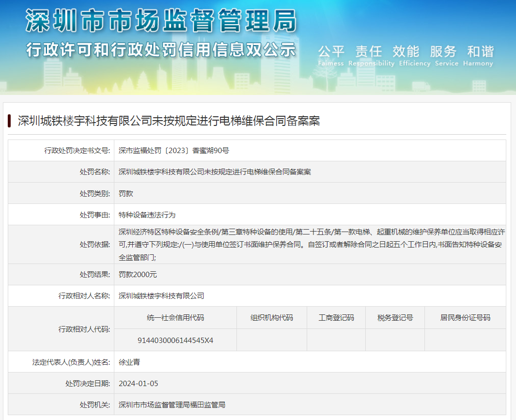The width and height of the screenshot is (516, 420).
Task: Click the 组织机构代码 column header
Action: 272,318
